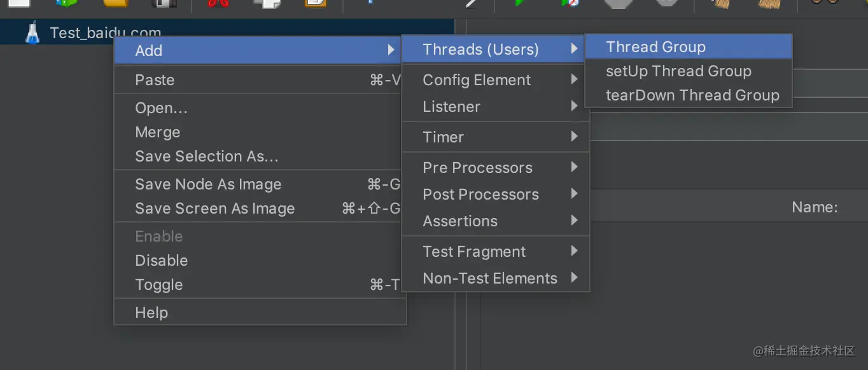This screenshot has height=370, width=868.
Task: Click the yellow Open folder toolbar icon
Action: (x=116, y=3)
